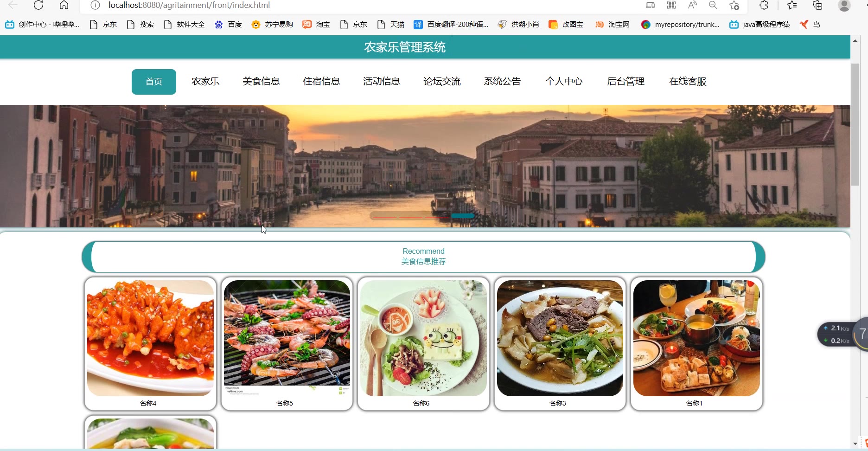Open the 鸟 bookmark with red bird icon

click(810, 25)
